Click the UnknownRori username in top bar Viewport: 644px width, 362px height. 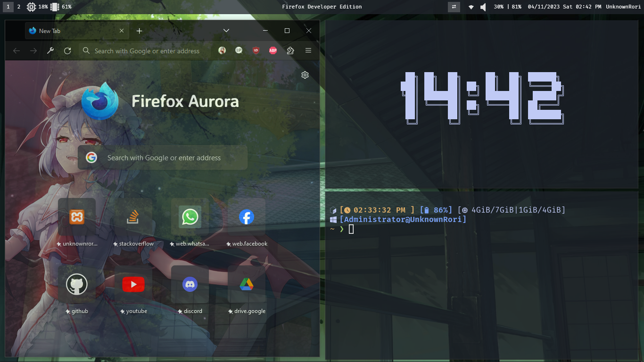623,7
